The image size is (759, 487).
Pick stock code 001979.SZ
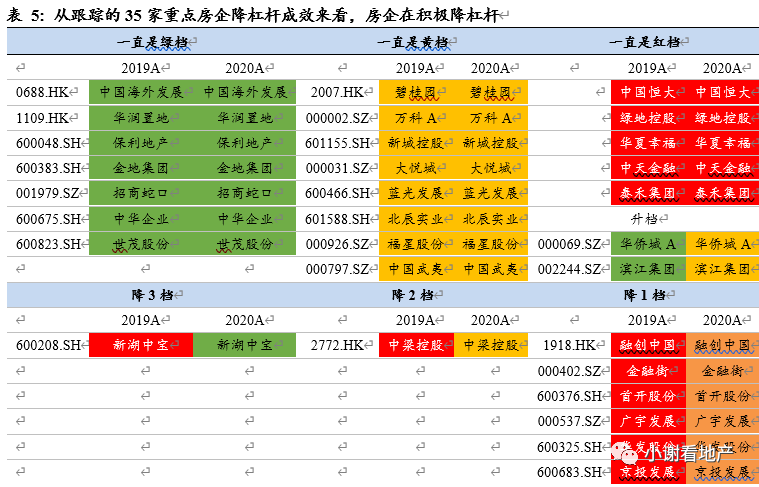click(x=47, y=194)
